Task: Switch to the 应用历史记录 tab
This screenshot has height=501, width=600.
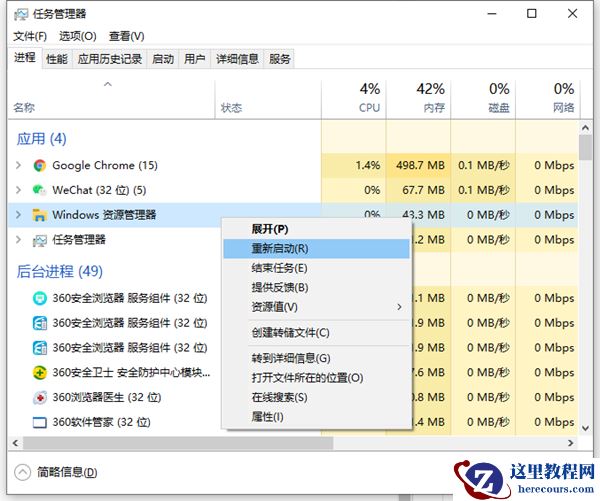Action: coord(110,59)
